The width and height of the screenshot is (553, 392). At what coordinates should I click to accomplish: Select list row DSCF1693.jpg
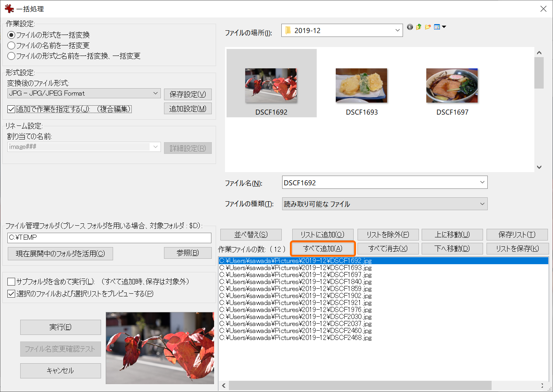(384, 268)
